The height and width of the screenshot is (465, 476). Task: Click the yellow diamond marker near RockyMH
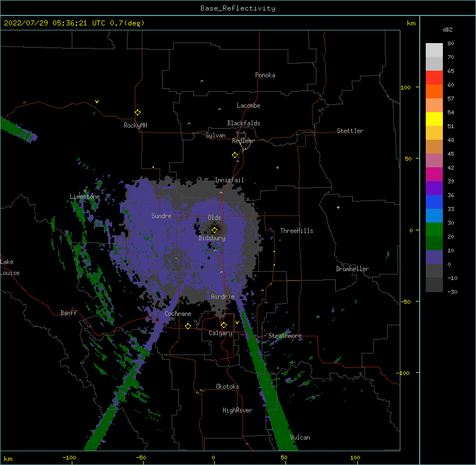137,112
